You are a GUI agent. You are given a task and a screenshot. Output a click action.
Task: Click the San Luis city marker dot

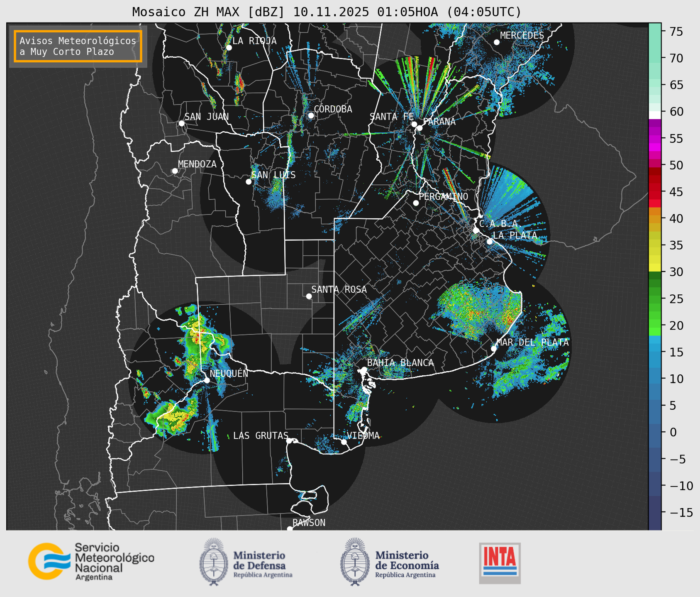pyautogui.click(x=249, y=182)
